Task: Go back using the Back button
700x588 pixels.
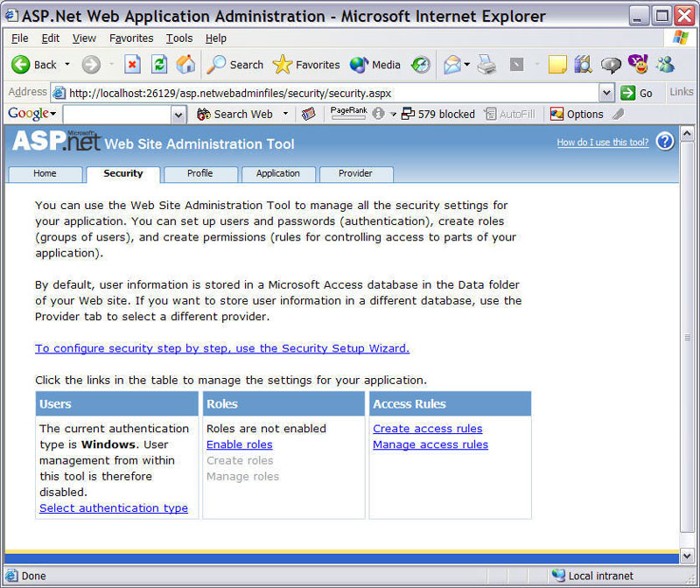Action: [x=34, y=65]
